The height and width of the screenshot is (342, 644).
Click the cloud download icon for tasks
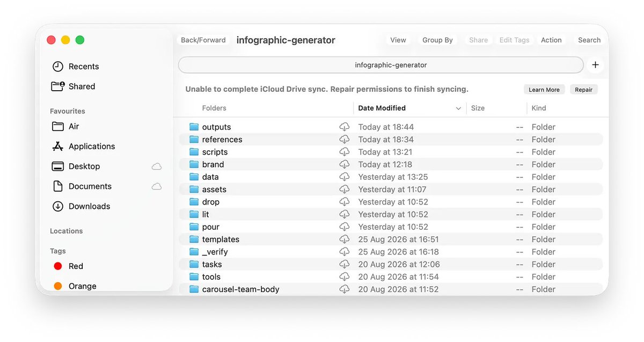345,264
